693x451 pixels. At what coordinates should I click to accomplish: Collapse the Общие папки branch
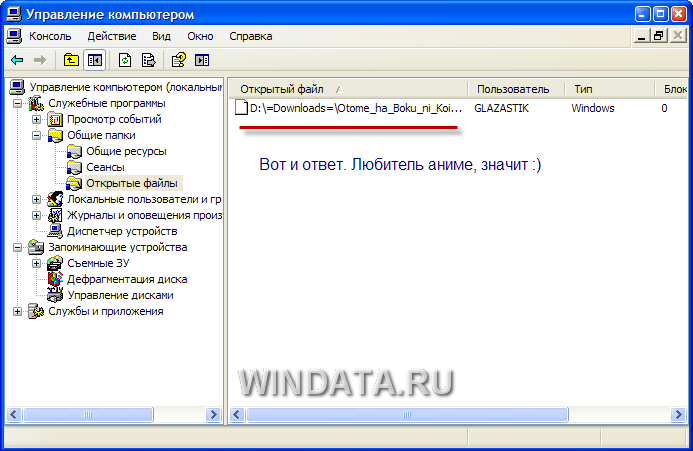tap(36, 135)
